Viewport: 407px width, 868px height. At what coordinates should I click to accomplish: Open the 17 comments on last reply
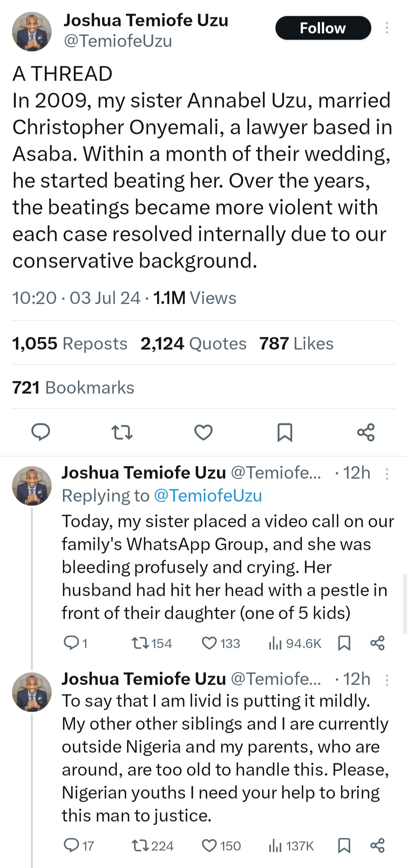pos(78,846)
